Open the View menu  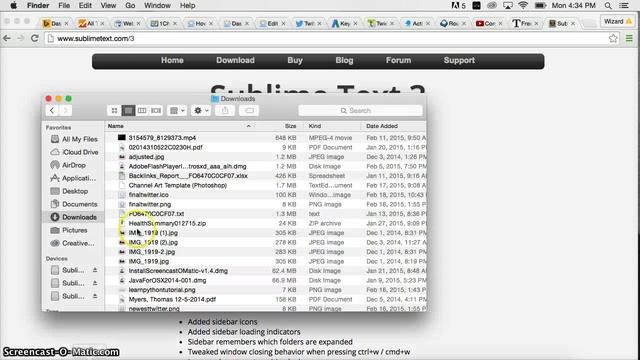pyautogui.click(x=108, y=6)
